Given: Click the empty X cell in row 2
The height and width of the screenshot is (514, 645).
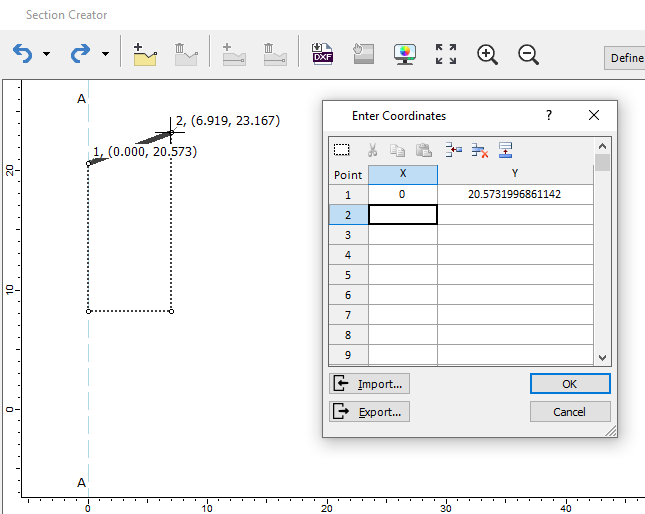Looking at the screenshot, I should coord(403,215).
